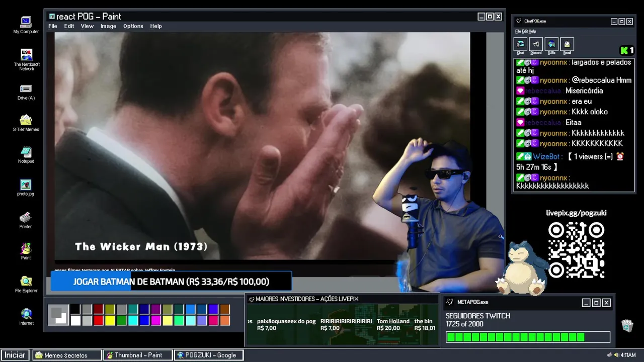The width and height of the screenshot is (644, 362).
Task: Open the View menu in Paint
Action: point(87,26)
